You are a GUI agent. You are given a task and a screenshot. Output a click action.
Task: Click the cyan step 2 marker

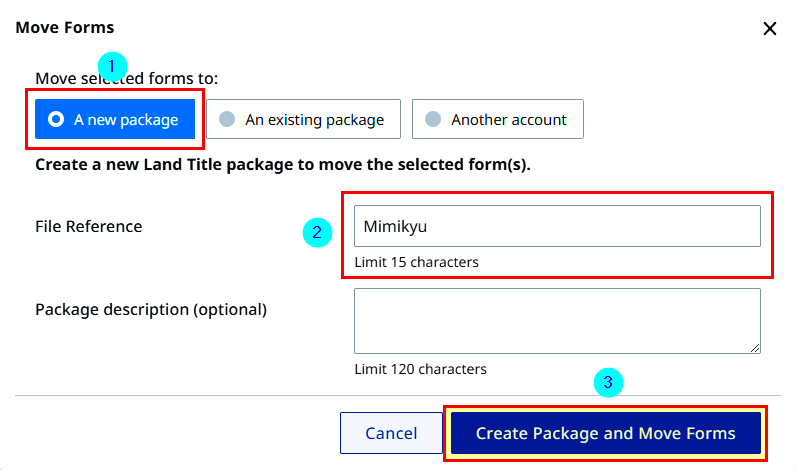click(x=317, y=232)
